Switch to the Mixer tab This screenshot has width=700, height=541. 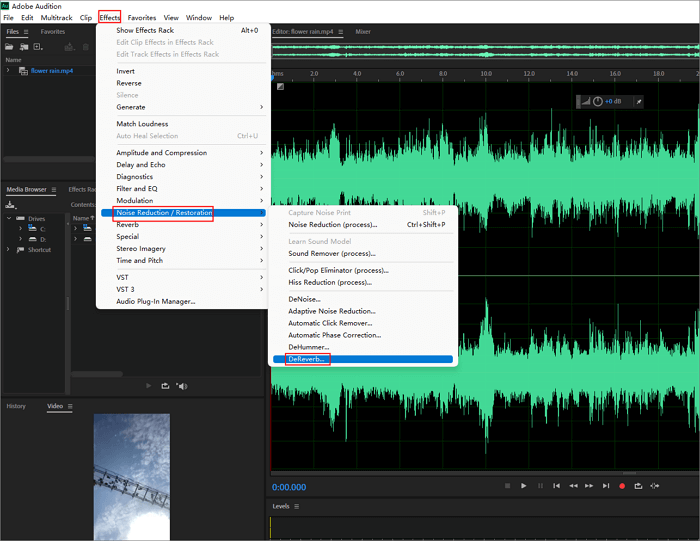(x=363, y=32)
